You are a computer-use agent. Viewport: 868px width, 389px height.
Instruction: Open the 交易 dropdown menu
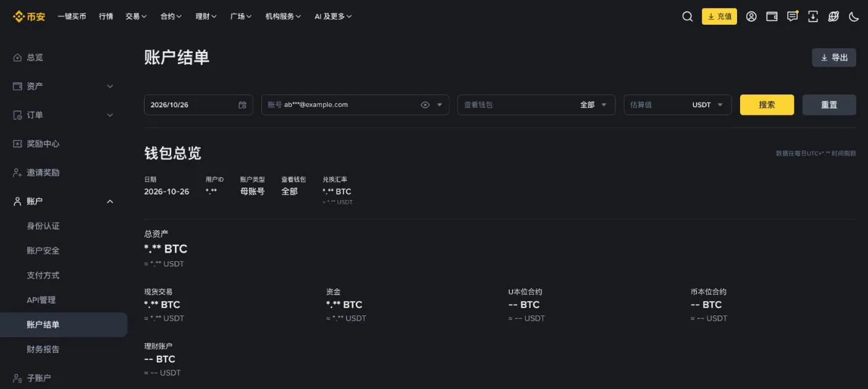point(136,17)
